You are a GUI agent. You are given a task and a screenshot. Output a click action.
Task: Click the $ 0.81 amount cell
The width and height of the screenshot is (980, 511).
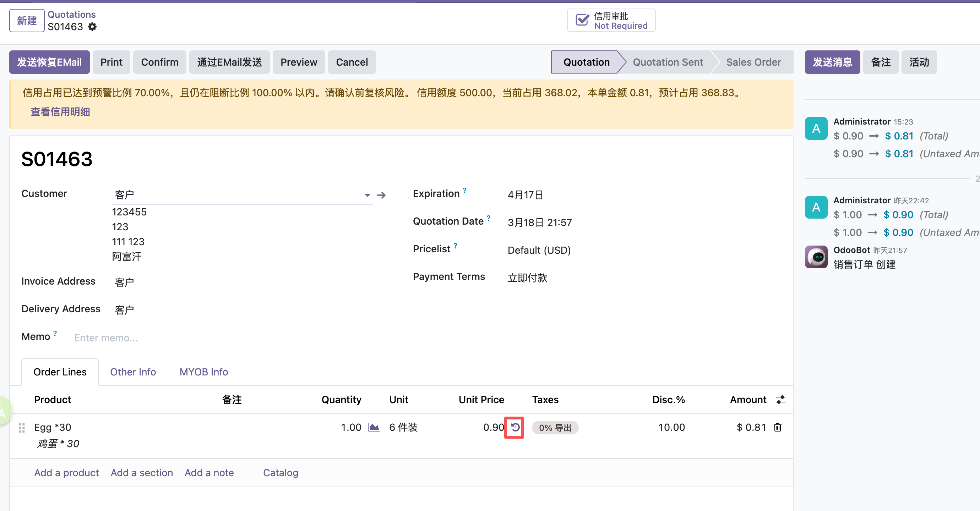coord(751,427)
